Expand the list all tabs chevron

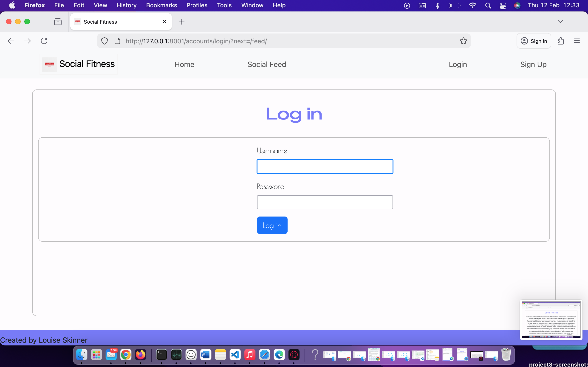coord(560,21)
